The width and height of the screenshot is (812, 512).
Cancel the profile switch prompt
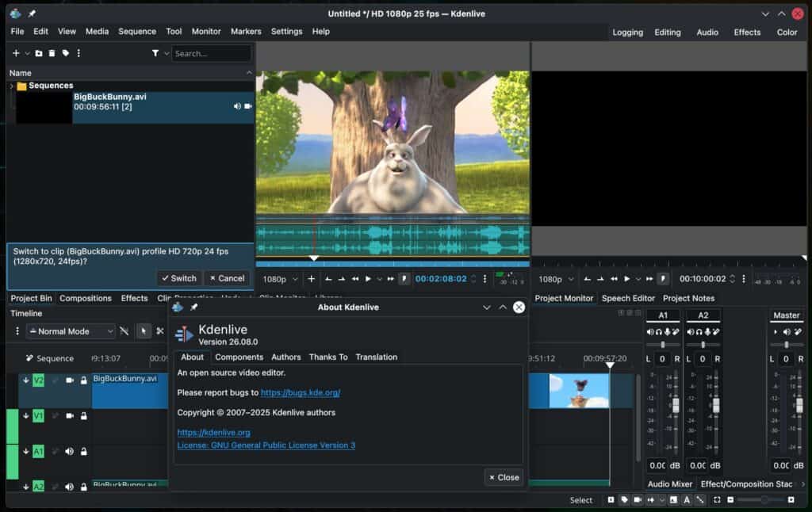227,278
